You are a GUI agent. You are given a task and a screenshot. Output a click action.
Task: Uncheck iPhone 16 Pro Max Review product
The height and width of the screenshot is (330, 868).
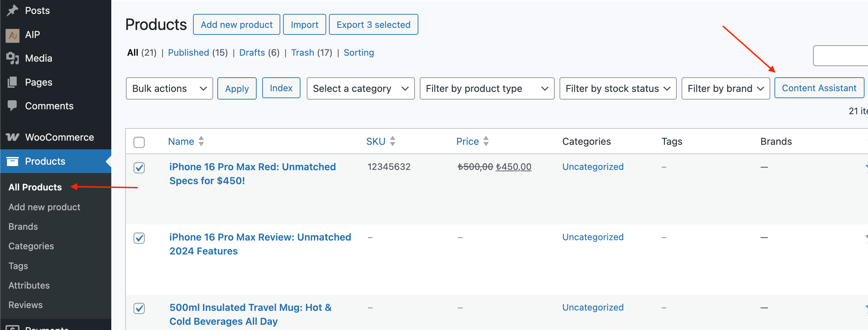pos(139,238)
